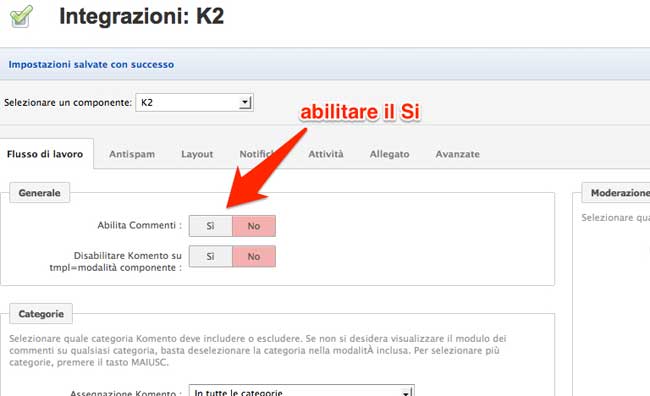Click the Categorie section header

coord(41,314)
